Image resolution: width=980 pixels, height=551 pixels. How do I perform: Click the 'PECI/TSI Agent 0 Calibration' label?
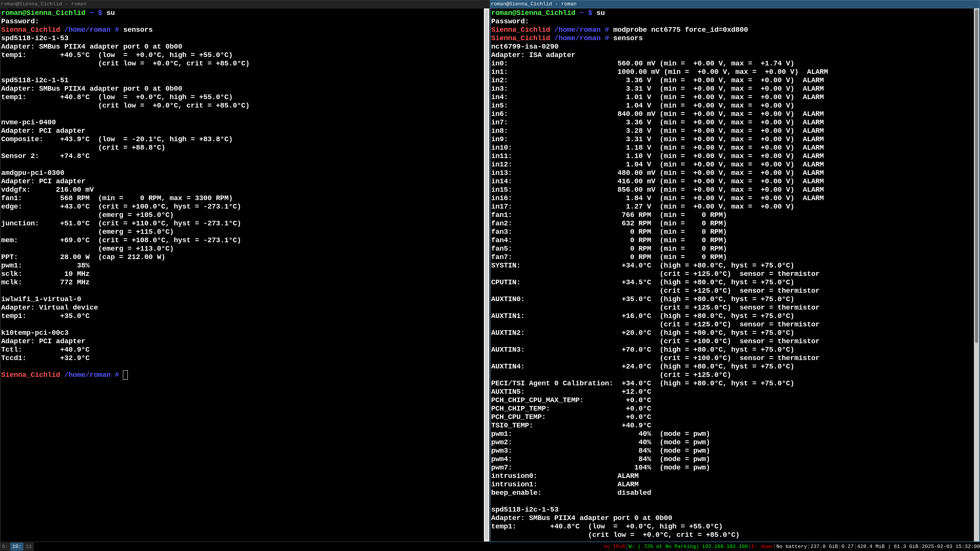coord(552,383)
